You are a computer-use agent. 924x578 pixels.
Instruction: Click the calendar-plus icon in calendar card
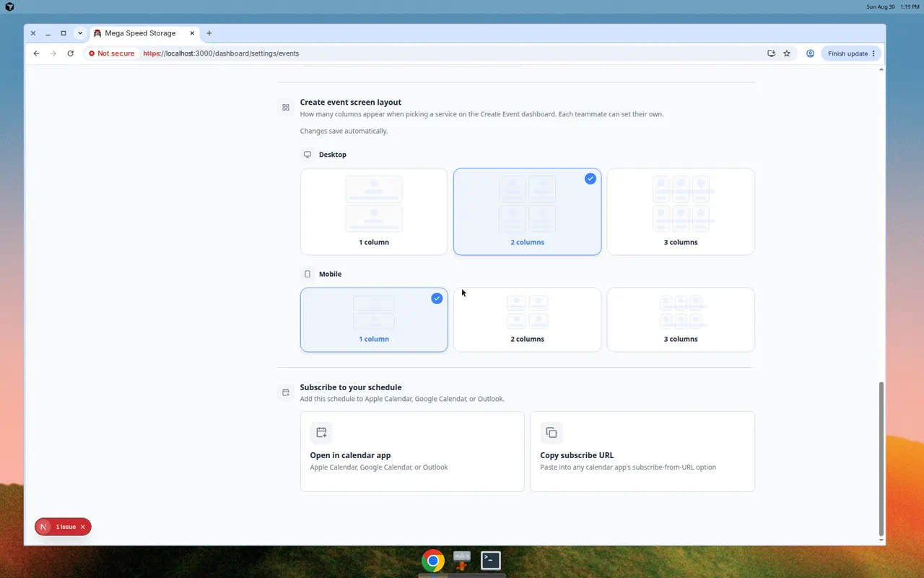coord(321,433)
